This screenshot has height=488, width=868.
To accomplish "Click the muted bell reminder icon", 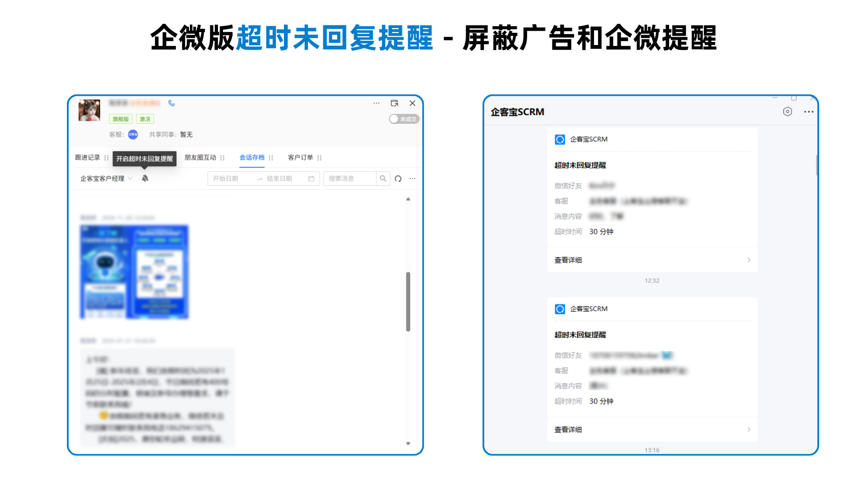I will pos(145,178).
